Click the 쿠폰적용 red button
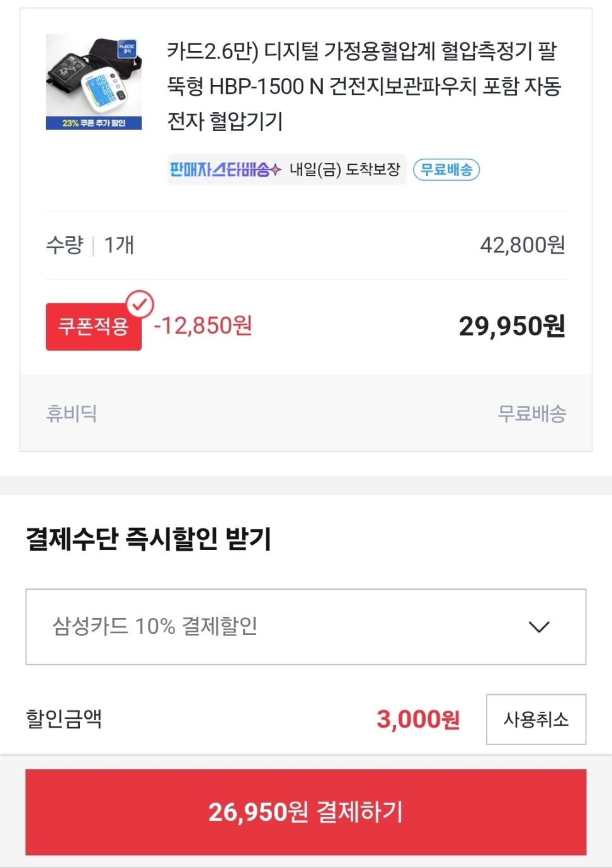612x868 pixels. [94, 327]
